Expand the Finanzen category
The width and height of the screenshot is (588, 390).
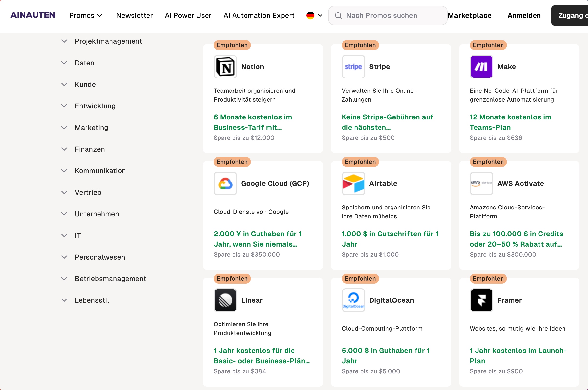[x=83, y=149]
